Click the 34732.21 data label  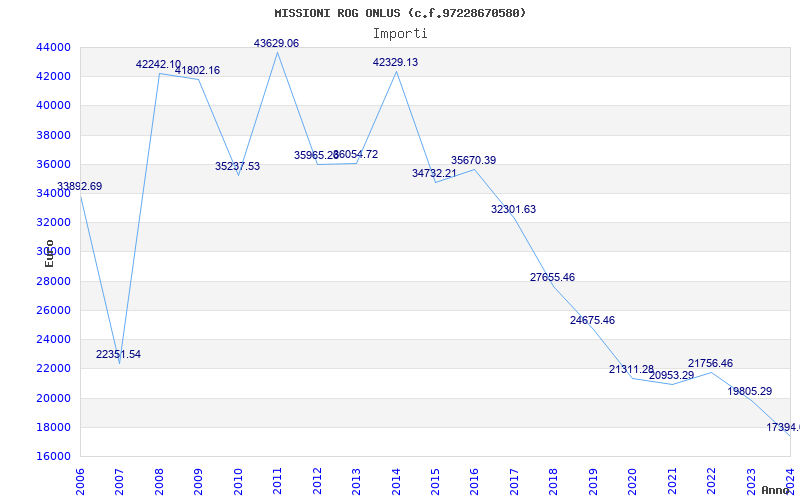[x=434, y=173]
